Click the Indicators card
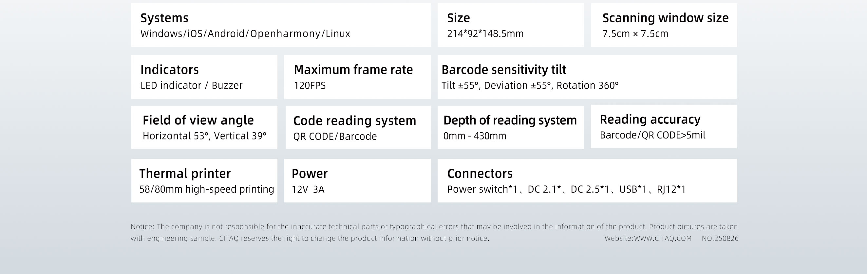 tap(204, 77)
